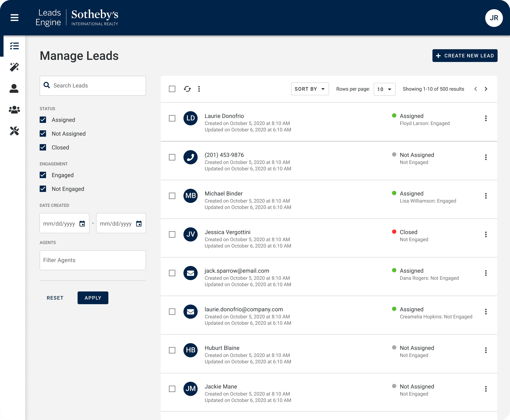Uncheck the Closed status filter

pos(43,147)
